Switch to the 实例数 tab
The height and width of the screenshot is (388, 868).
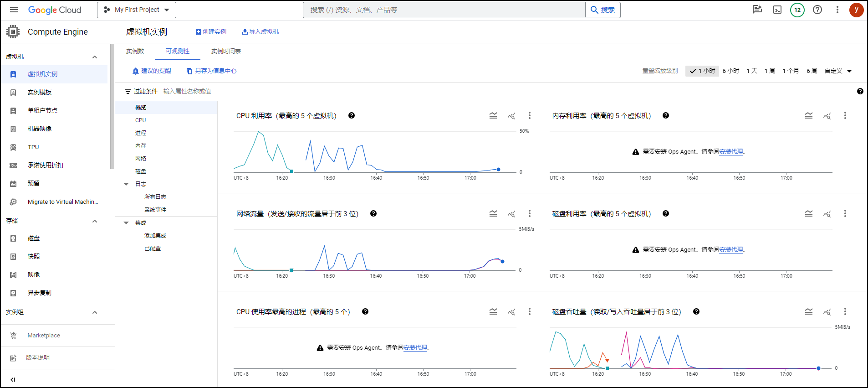(x=135, y=51)
